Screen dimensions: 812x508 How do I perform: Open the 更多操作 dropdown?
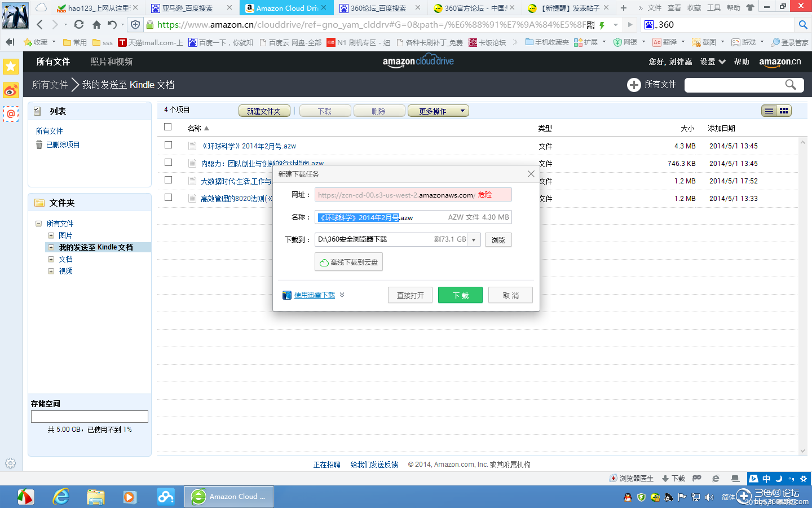[x=438, y=111]
